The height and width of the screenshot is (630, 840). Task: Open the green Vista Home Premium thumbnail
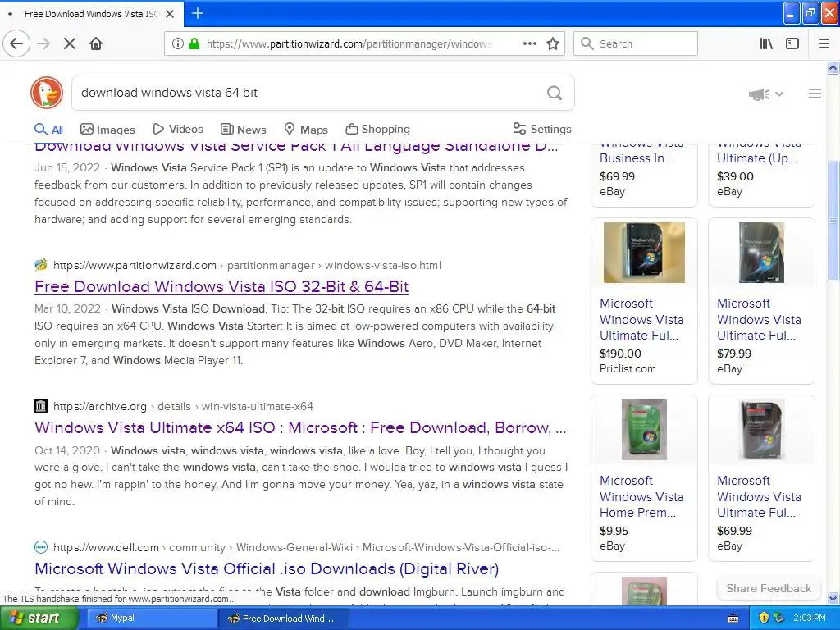click(644, 430)
